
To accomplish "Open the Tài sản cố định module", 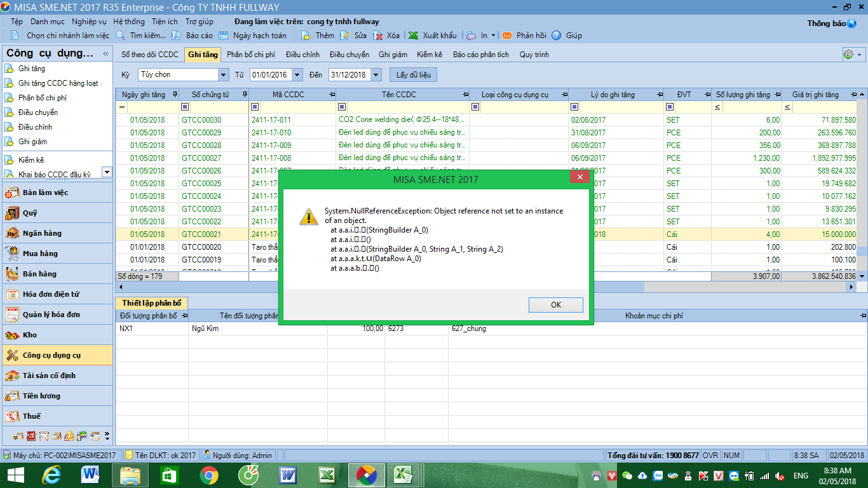I will (57, 376).
